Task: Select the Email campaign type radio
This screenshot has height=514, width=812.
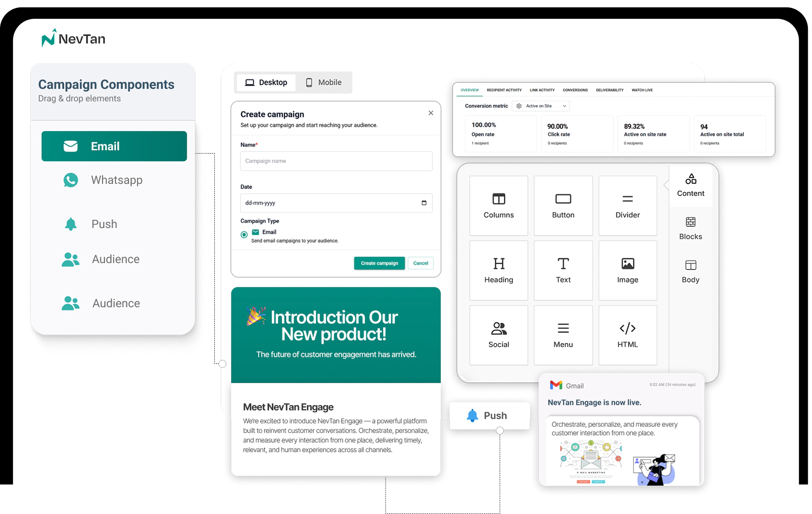Action: coord(244,235)
